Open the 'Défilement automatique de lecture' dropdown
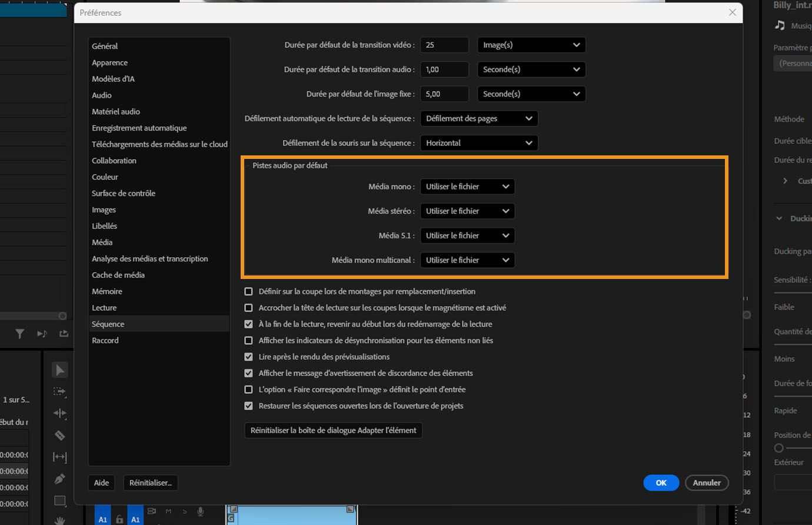Screen dimensions: 812x525 click(479, 118)
